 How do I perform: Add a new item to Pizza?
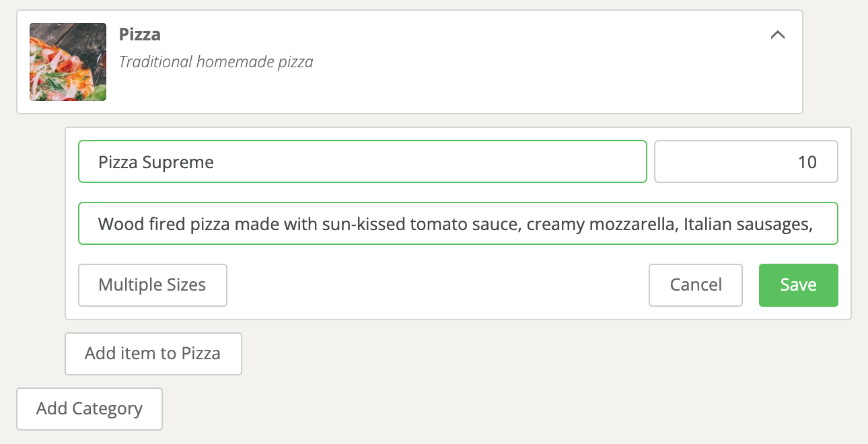click(153, 354)
